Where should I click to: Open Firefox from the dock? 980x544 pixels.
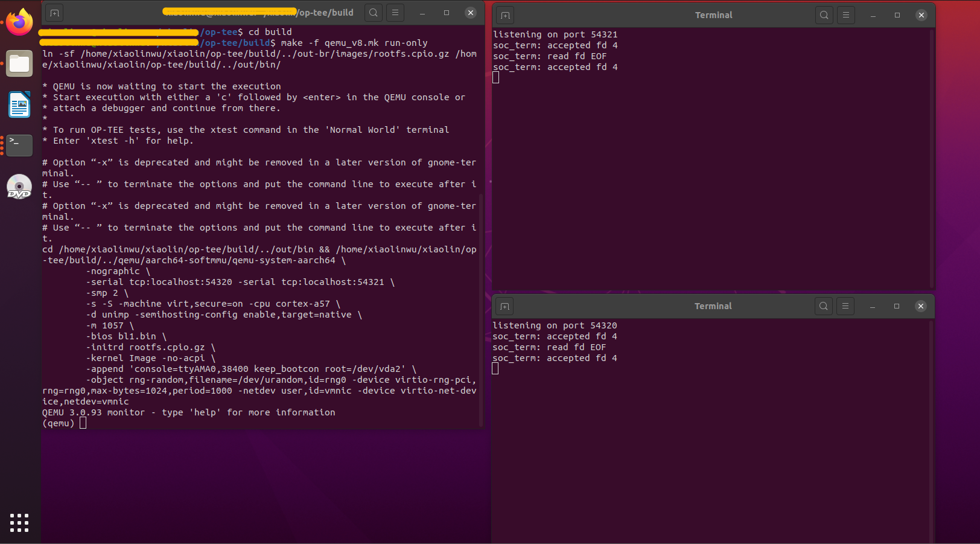[x=19, y=22]
